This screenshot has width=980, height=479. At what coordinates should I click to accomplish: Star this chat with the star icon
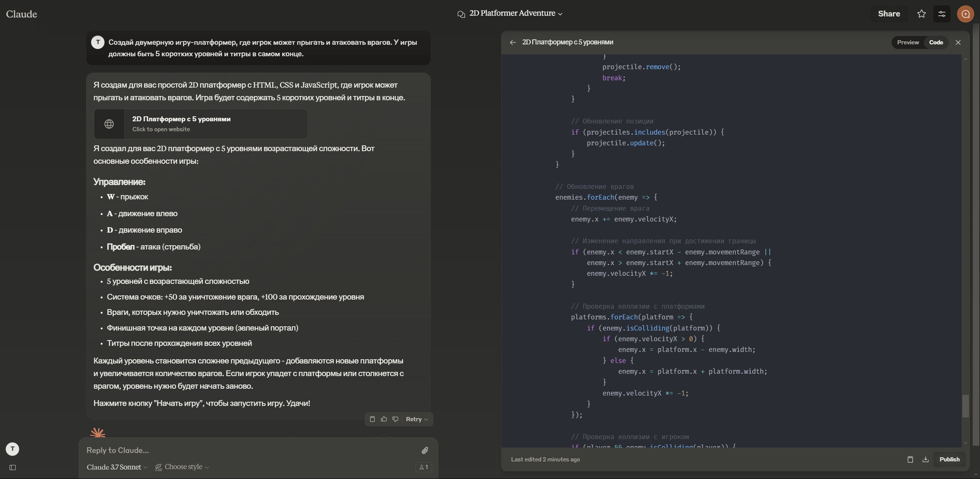click(921, 14)
